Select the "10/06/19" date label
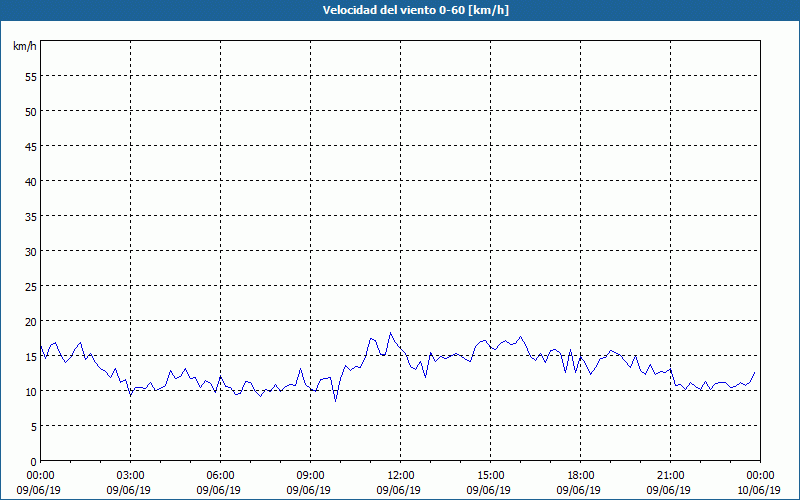 [759, 490]
